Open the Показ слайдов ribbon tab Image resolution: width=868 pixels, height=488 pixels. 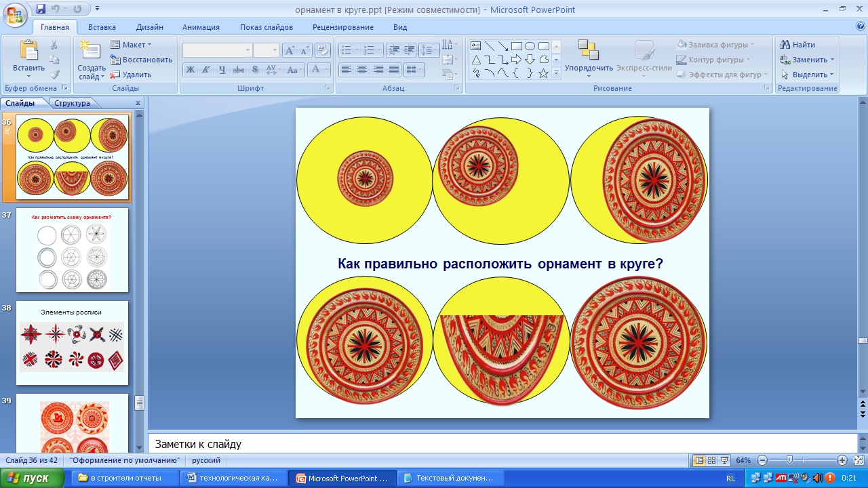[x=267, y=27]
